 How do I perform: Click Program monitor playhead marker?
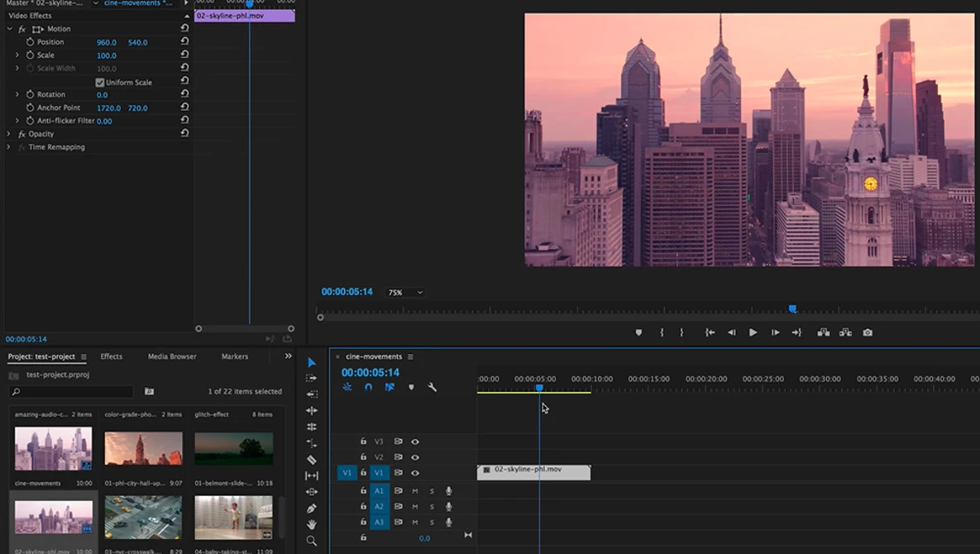(x=792, y=309)
